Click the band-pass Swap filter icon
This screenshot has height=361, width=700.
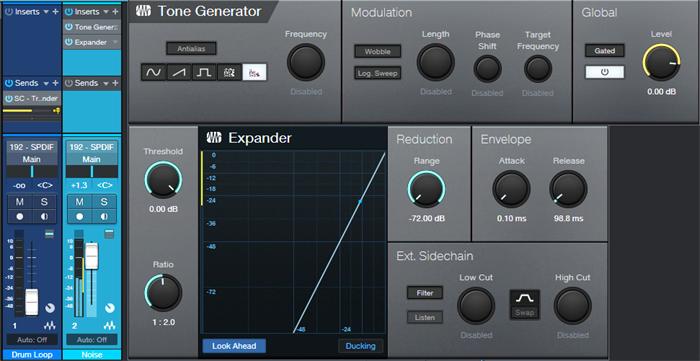[525, 299]
